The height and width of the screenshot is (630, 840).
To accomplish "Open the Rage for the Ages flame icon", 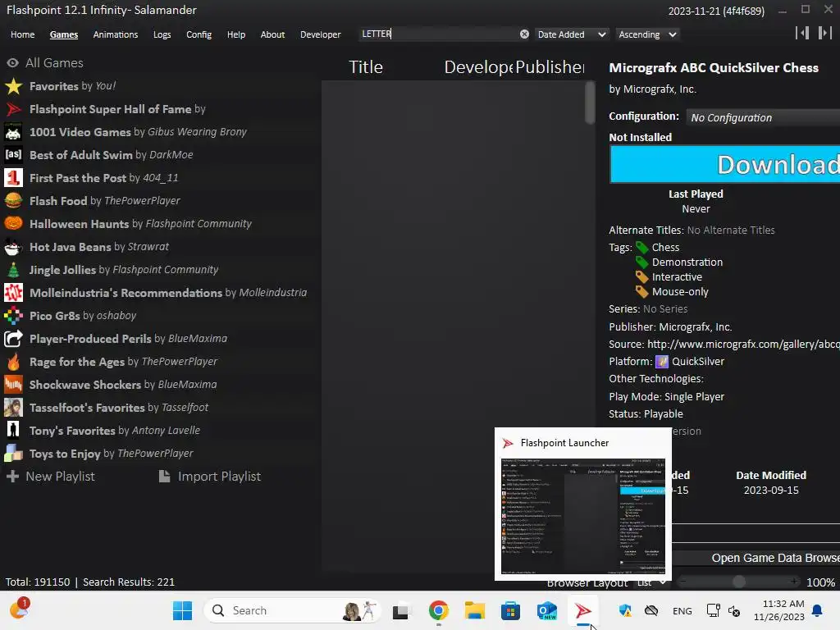I will coord(13,362).
